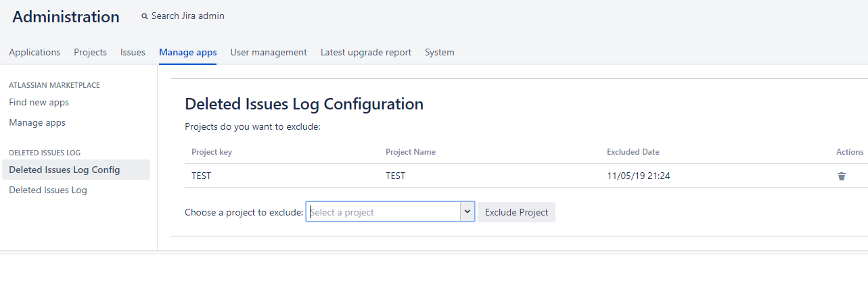Click the Select a project field
This screenshot has height=304, width=868.
point(383,212)
